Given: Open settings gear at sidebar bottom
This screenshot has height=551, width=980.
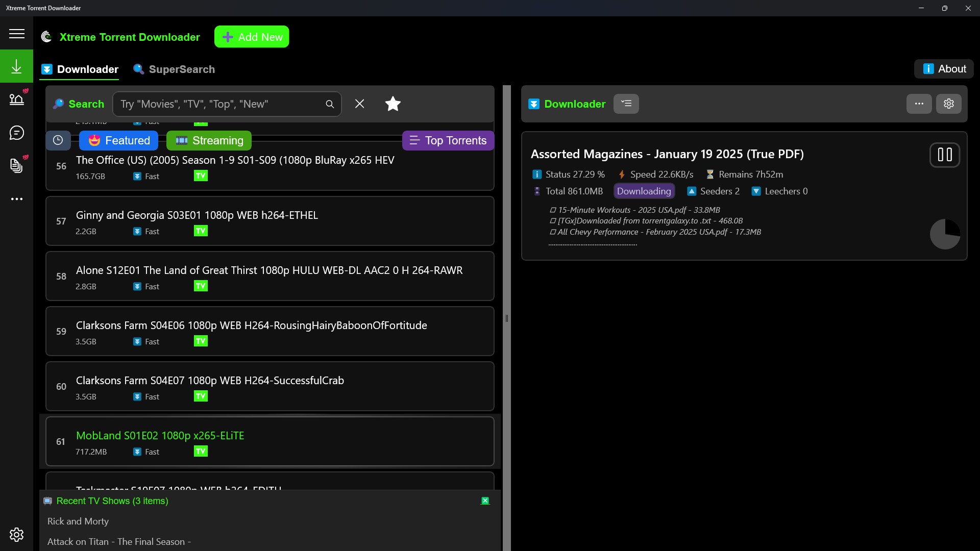Looking at the screenshot, I should [17, 534].
